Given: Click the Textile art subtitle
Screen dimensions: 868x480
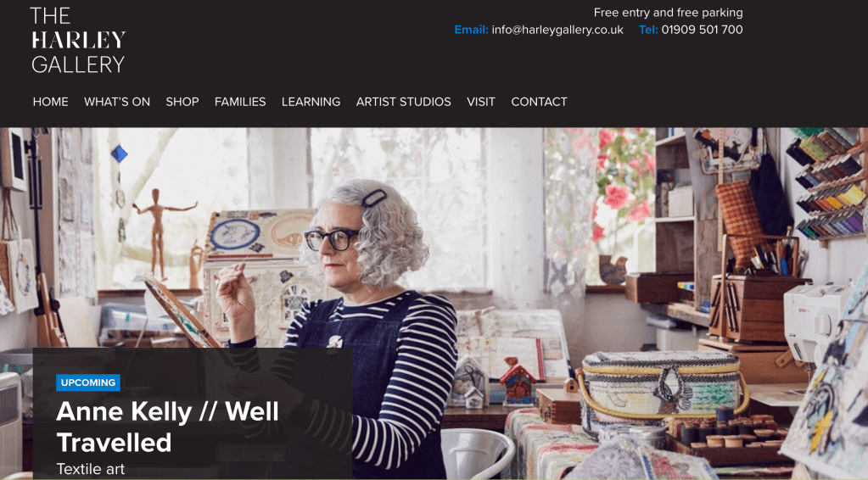Looking at the screenshot, I should [91, 469].
